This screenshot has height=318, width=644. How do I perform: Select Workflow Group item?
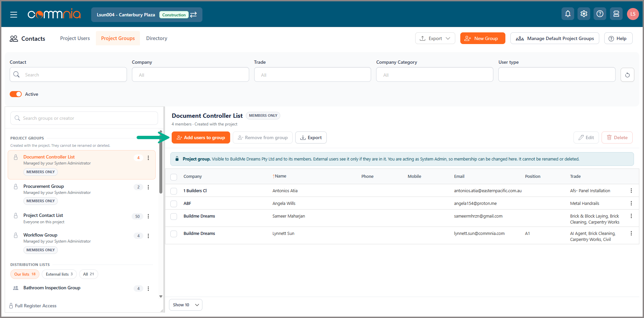[x=82, y=243]
